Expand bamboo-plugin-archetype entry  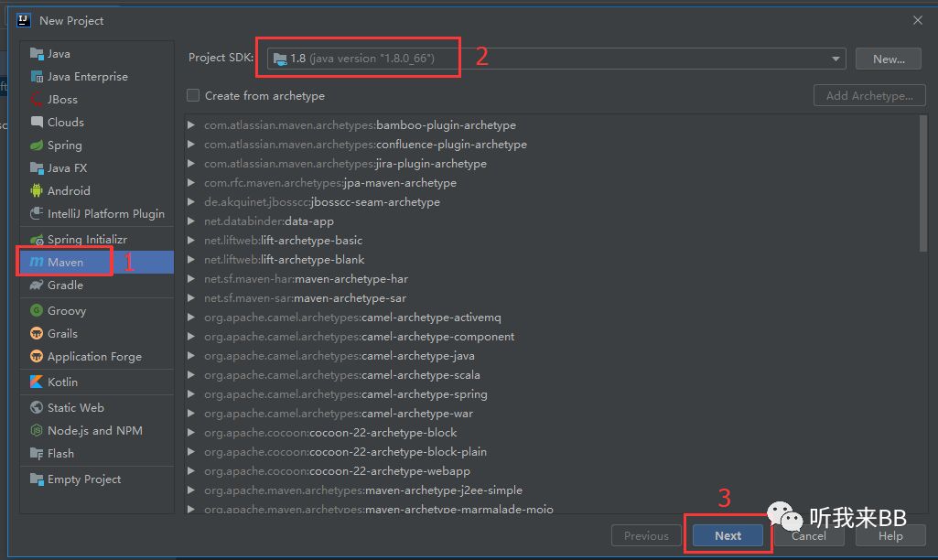(191, 125)
